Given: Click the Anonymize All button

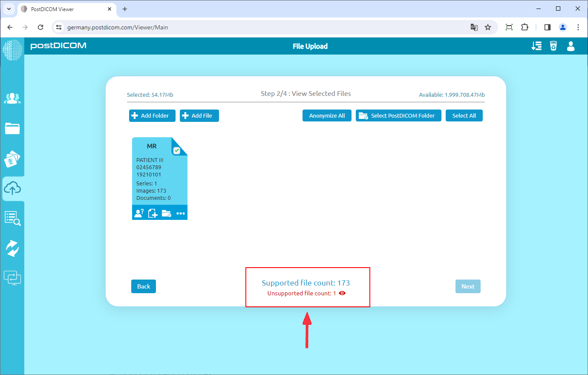Looking at the screenshot, I should tap(327, 115).
